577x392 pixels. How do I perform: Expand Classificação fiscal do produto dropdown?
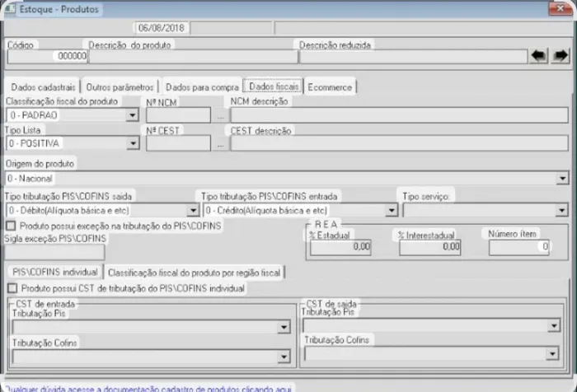(132, 116)
